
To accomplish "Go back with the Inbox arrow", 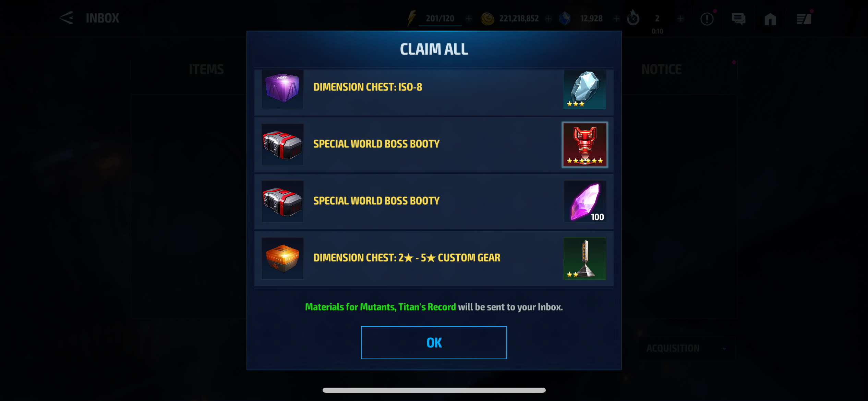I will point(66,18).
